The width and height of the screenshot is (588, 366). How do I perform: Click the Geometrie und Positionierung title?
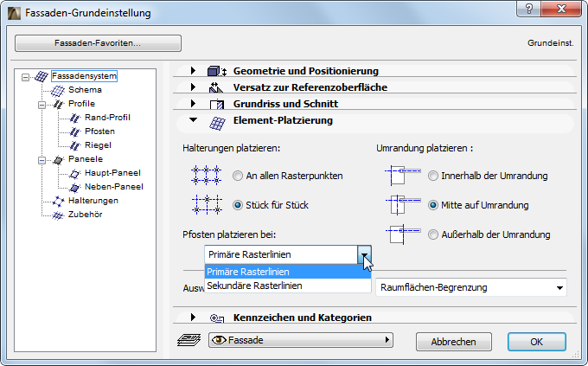[306, 71]
